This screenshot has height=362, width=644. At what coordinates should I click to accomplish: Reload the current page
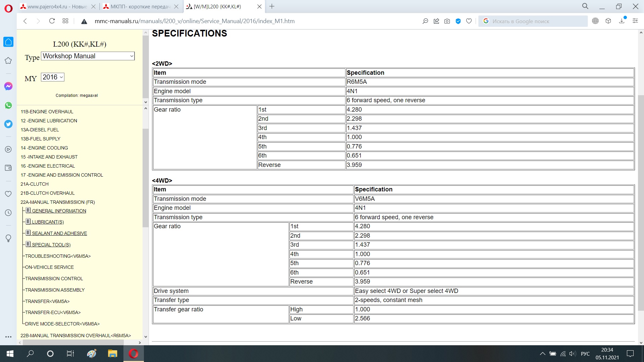[52, 21]
